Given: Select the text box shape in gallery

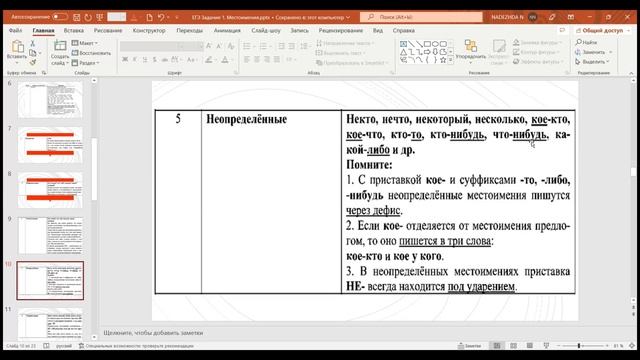Looking at the screenshot, I should point(403,44).
